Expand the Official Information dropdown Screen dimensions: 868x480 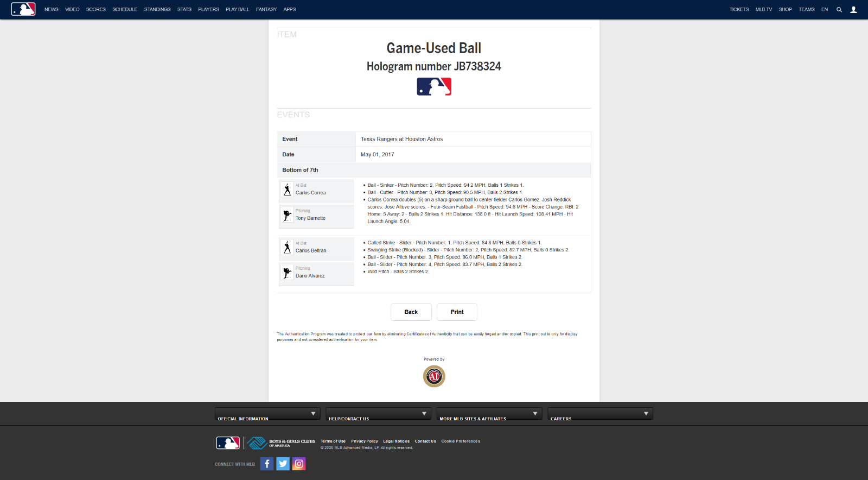[267, 414]
